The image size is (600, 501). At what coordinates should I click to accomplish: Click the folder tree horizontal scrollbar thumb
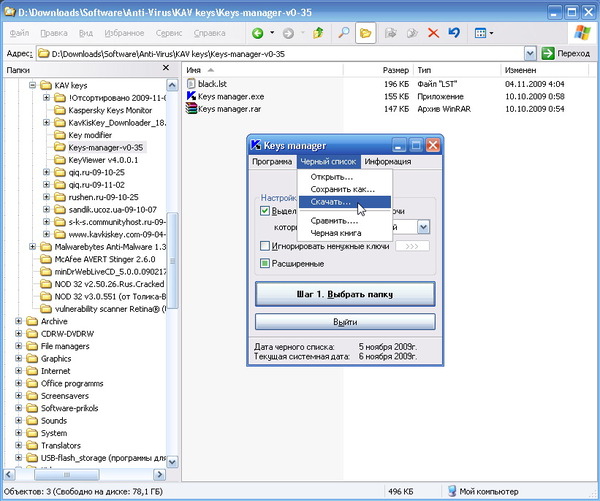[x=67, y=475]
